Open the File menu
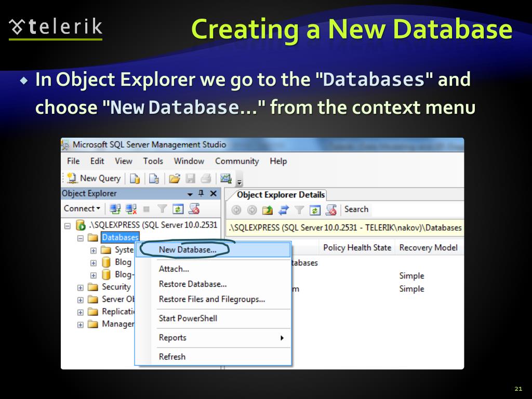Image resolution: width=532 pixels, height=399 pixels. coord(73,161)
